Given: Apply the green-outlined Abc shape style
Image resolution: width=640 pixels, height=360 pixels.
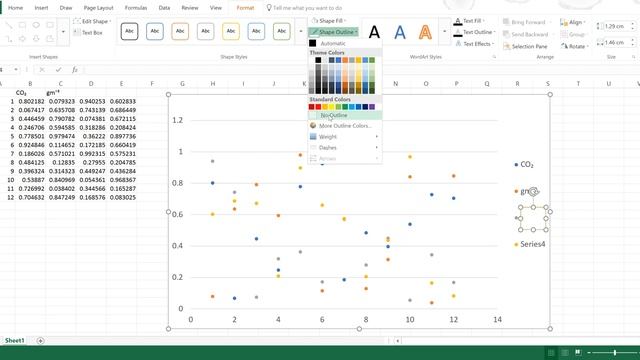Looking at the screenshot, I should coord(282,31).
